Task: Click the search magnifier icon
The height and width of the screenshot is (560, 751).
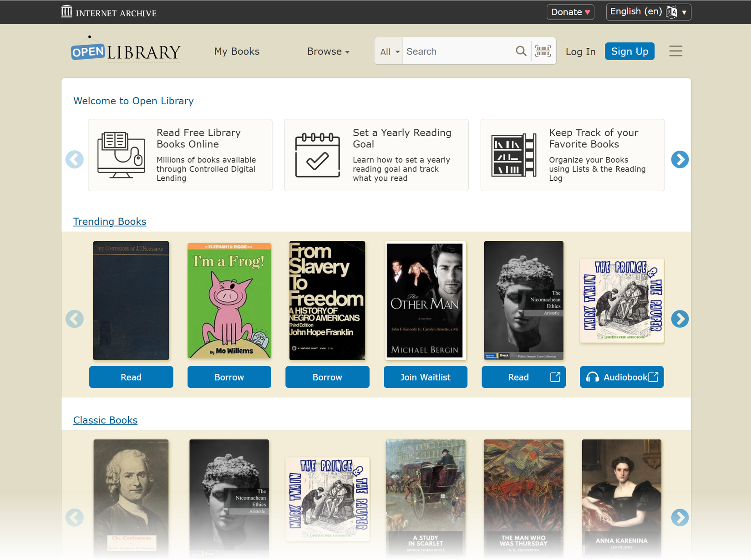Action: coord(521,51)
